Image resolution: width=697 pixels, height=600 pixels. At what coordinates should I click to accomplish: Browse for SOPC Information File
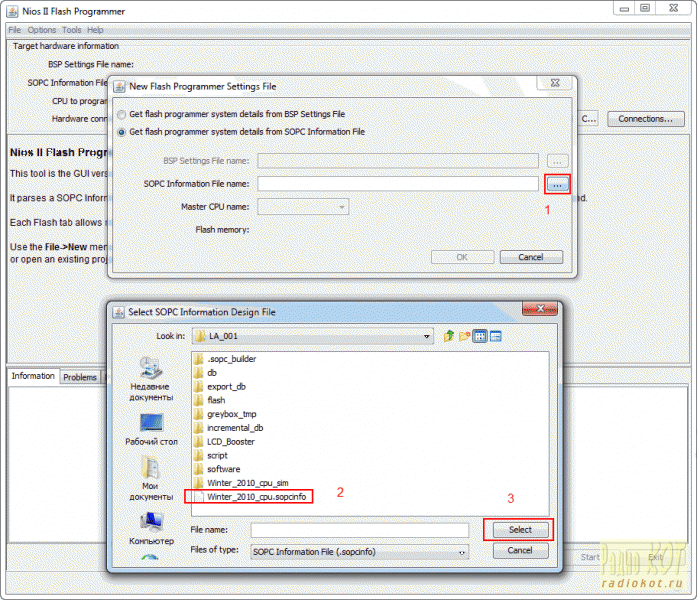[x=557, y=184]
